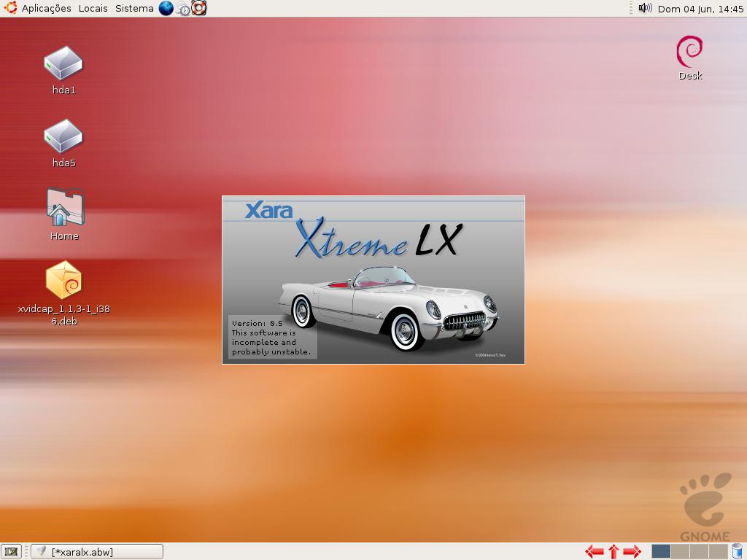Image resolution: width=747 pixels, height=560 pixels.
Task: Open the Sistema menu
Action: (x=134, y=8)
